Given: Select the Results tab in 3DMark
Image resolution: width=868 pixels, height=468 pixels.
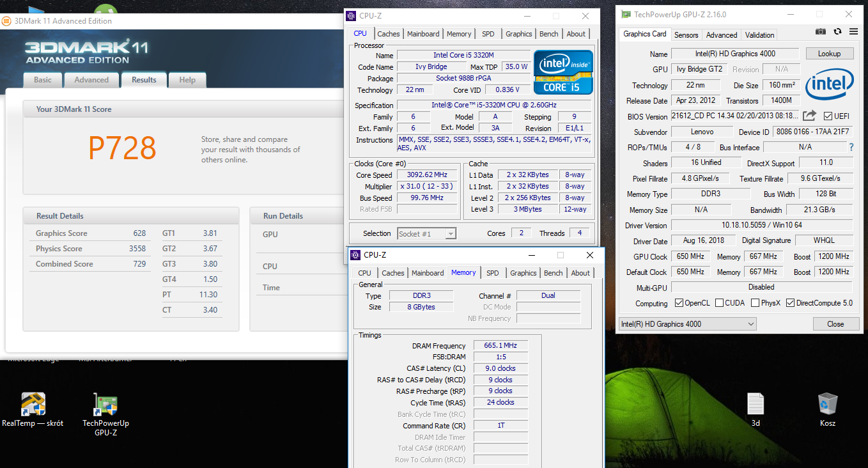Looking at the screenshot, I should click(x=144, y=80).
